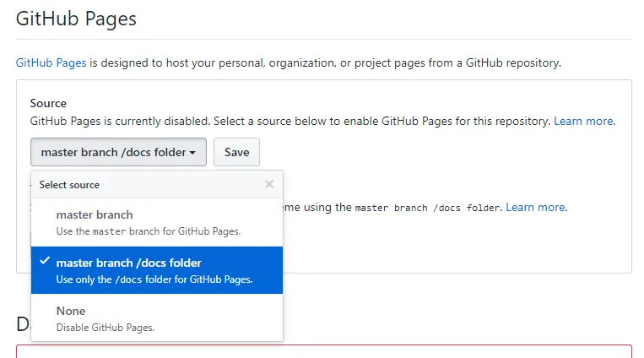Click the Save button
The image size is (644, 358).
point(236,153)
